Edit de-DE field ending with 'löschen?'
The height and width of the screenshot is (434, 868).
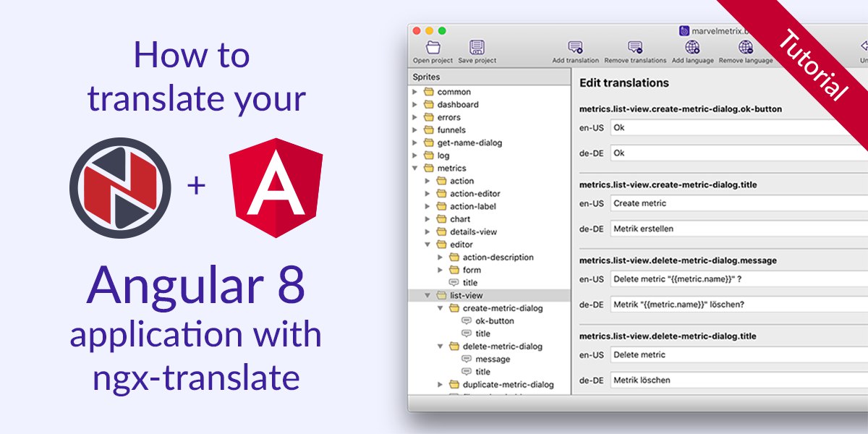pos(739,304)
